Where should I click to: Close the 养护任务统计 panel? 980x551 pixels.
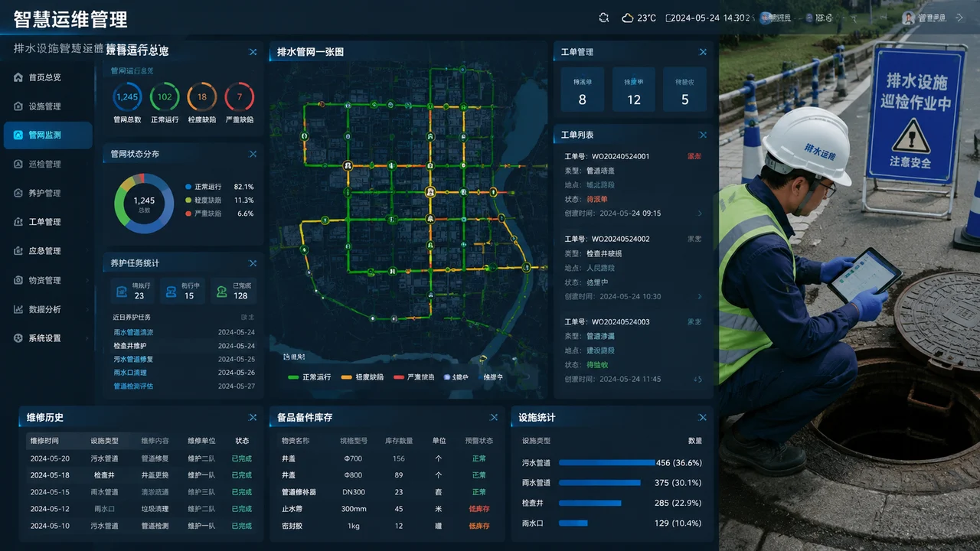pos(253,263)
